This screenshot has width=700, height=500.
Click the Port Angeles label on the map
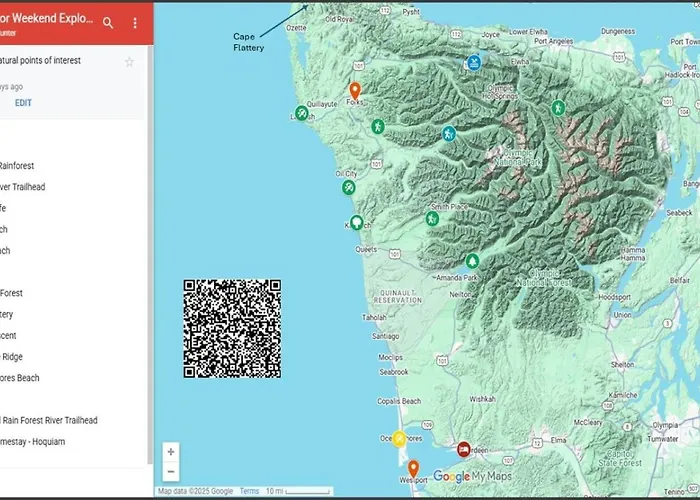tap(554, 41)
